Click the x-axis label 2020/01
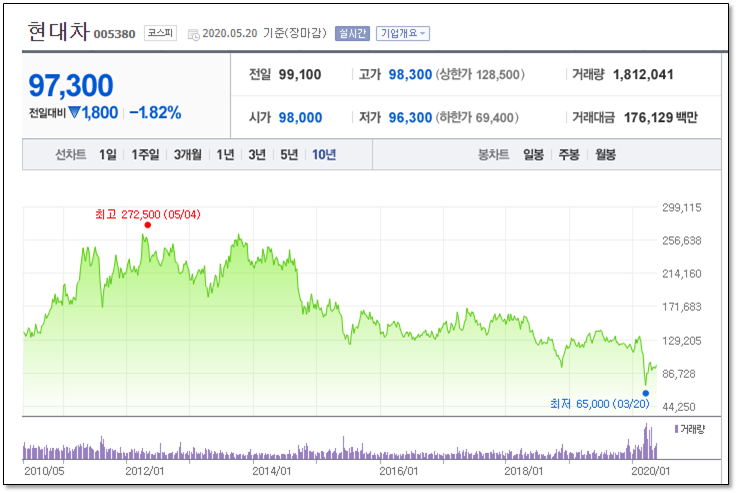738x494 pixels. coord(650,471)
